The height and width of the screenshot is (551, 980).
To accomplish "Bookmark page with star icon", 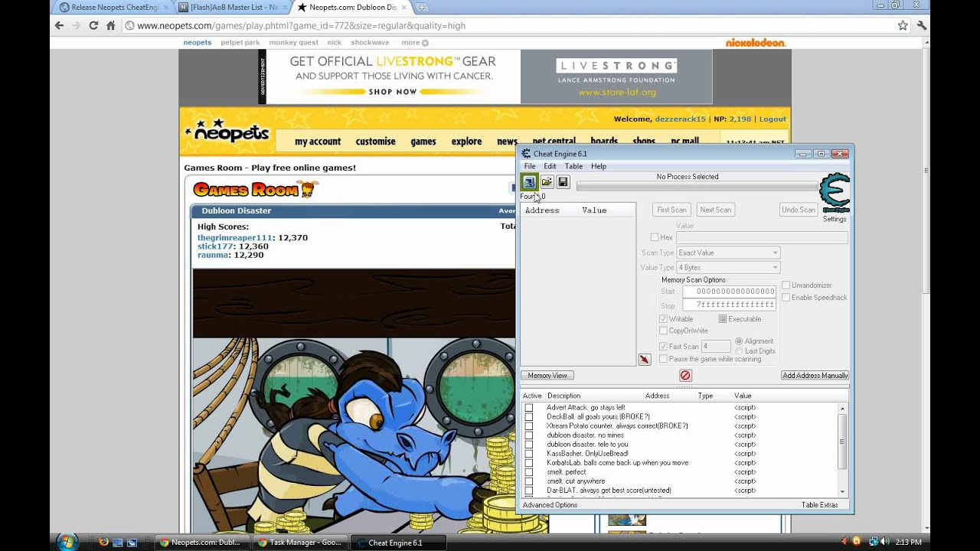I will (x=903, y=25).
